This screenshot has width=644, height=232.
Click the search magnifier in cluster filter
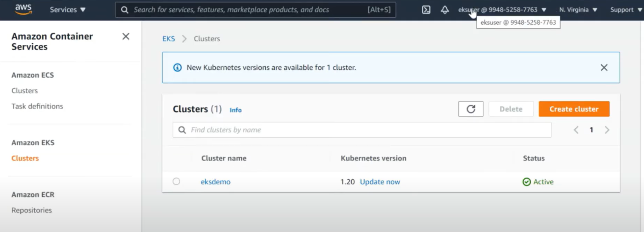pos(182,130)
